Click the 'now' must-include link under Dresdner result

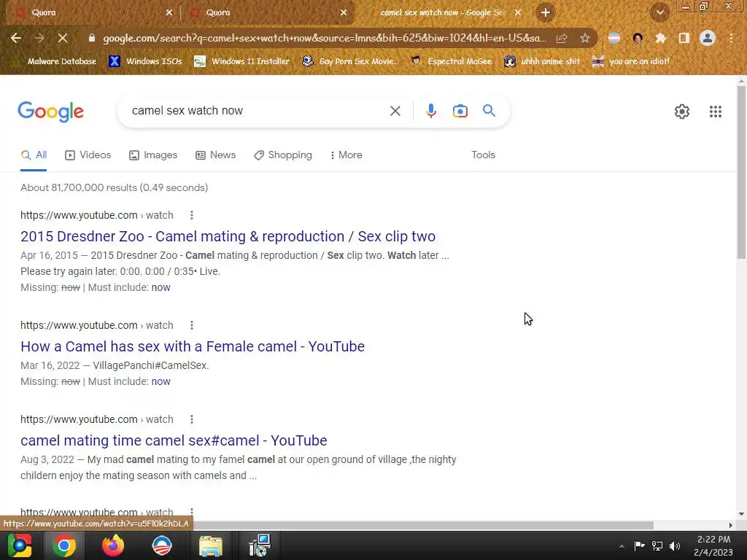tap(160, 287)
